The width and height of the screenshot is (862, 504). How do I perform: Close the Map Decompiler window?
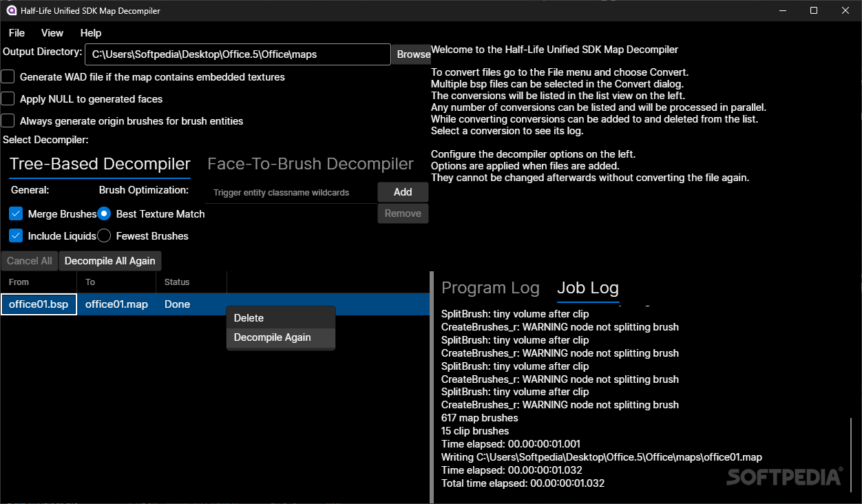(845, 11)
